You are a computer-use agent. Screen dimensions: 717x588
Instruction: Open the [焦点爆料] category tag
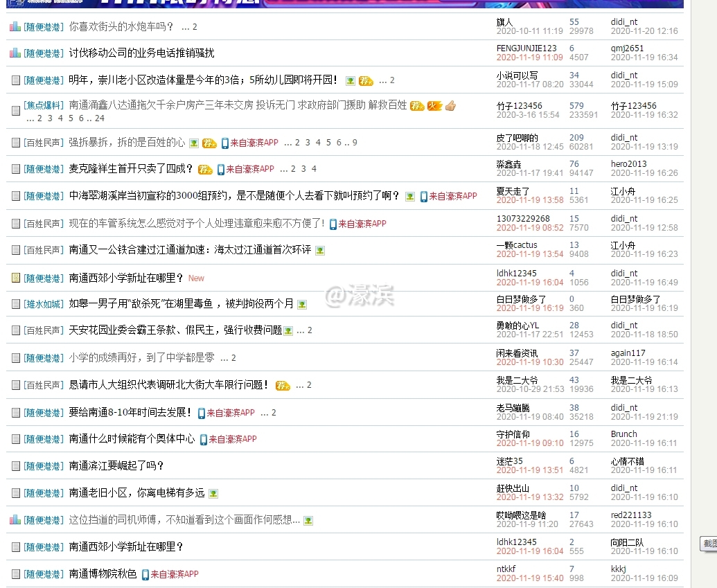point(44,106)
